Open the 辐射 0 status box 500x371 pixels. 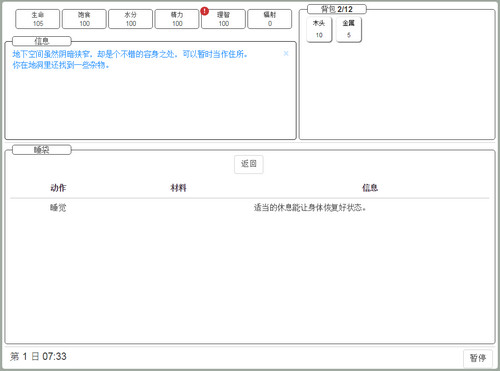pyautogui.click(x=270, y=19)
